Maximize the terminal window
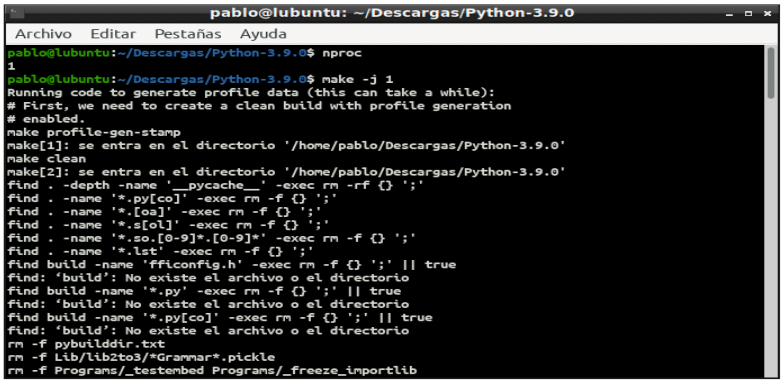 coord(748,14)
